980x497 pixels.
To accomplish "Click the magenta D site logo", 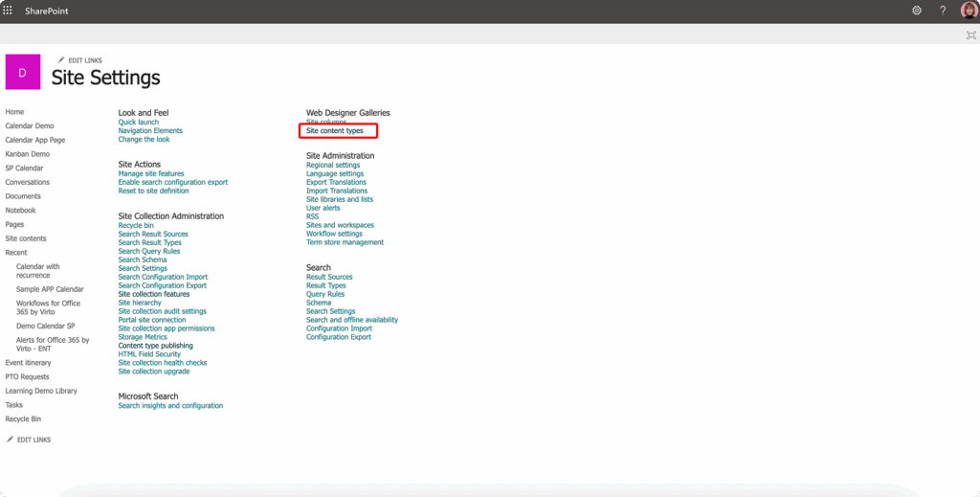I will coord(23,72).
